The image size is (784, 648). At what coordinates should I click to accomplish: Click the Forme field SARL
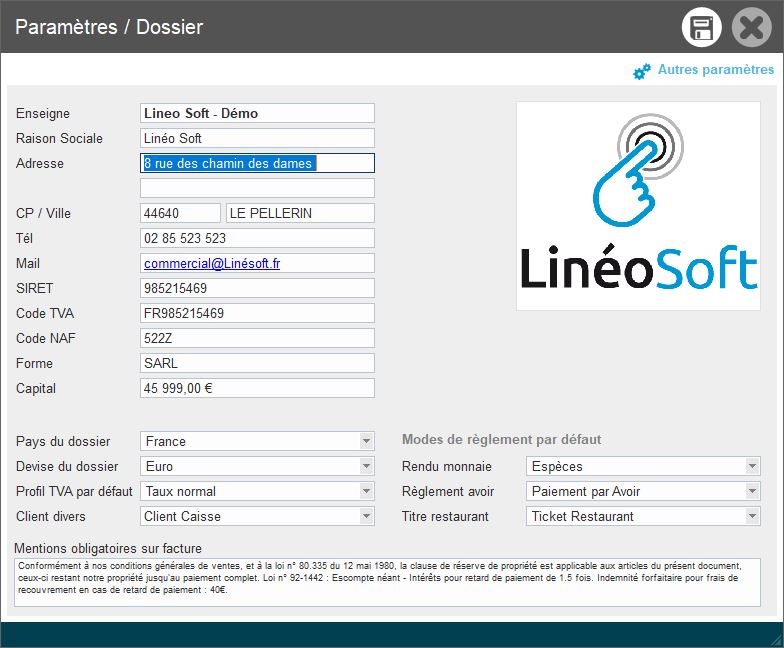[x=257, y=363]
